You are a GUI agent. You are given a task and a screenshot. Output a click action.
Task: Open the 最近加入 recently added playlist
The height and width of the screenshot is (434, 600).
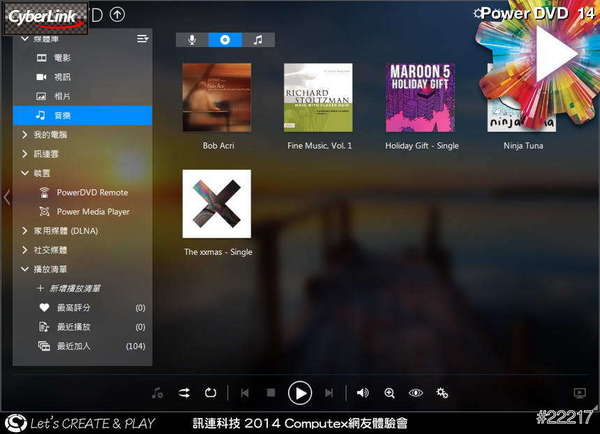83,346
